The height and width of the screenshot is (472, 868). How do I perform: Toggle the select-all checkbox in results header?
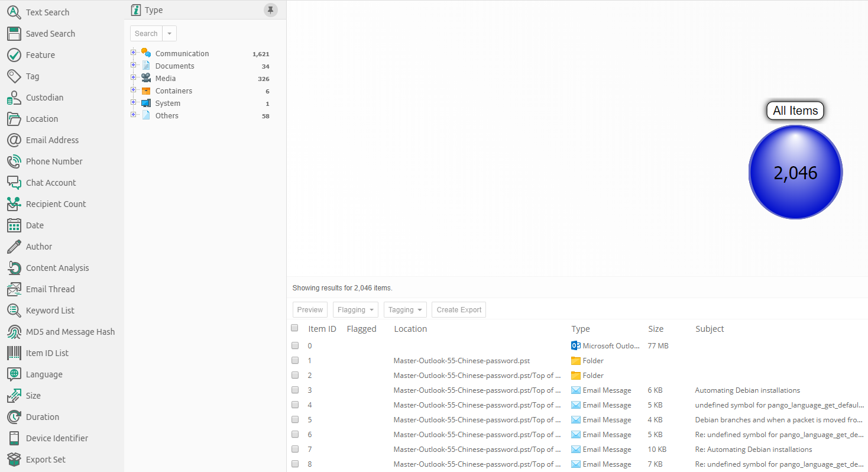pyautogui.click(x=294, y=328)
